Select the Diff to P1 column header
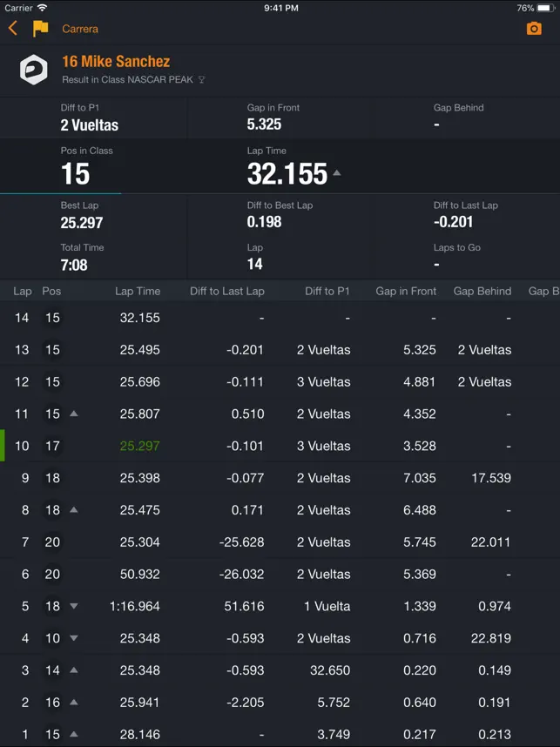 327,291
